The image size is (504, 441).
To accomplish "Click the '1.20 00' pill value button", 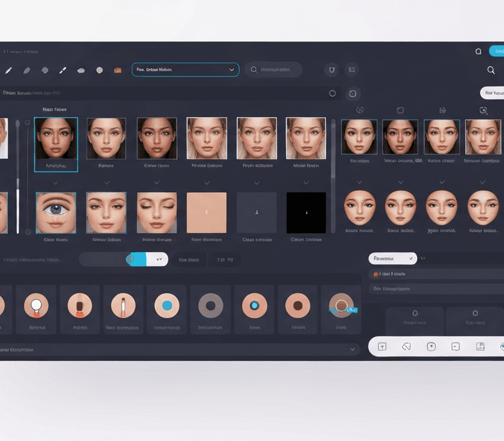I will [x=225, y=260].
